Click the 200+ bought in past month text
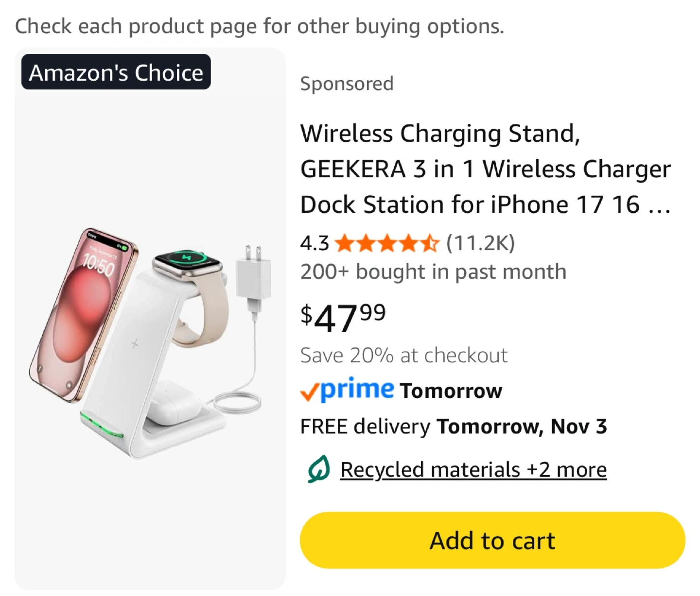Screen dimensions: 700x596 [433, 272]
